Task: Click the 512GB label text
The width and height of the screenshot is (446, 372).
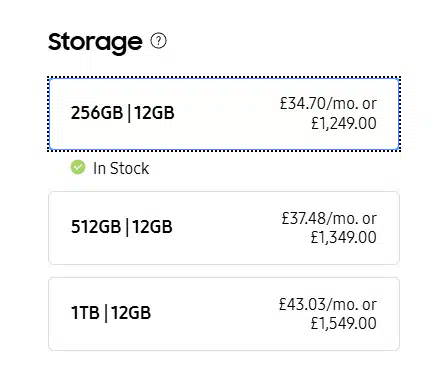Action: pos(96,227)
